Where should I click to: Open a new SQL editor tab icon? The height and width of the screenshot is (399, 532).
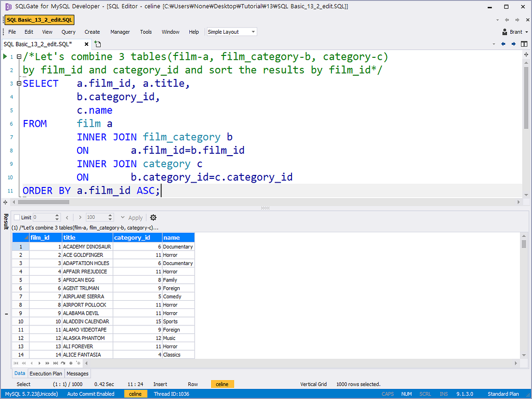[97, 43]
